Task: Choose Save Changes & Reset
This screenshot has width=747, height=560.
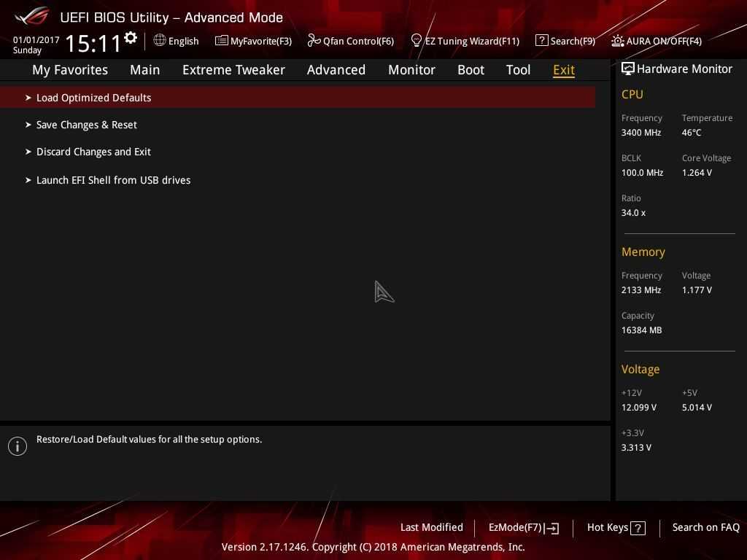Action: 86,125
